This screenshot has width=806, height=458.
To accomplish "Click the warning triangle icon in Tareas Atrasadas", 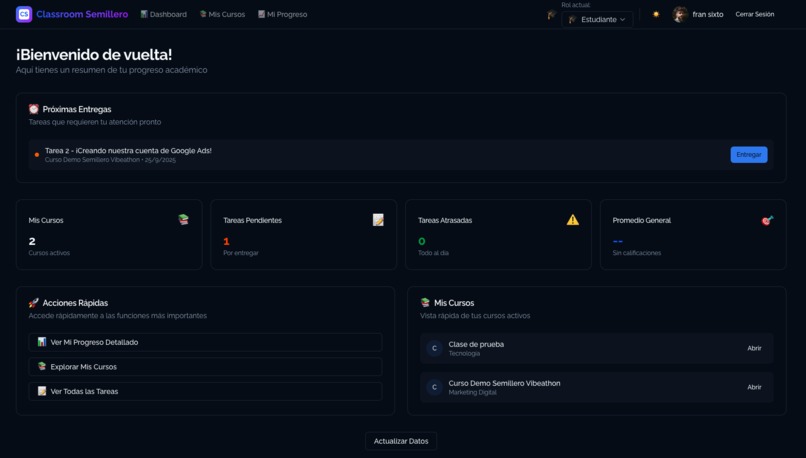I will 573,220.
